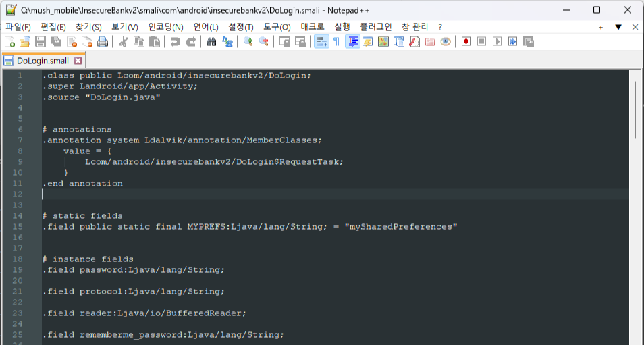
Task: Click the Close All documents icon
Action: point(87,41)
